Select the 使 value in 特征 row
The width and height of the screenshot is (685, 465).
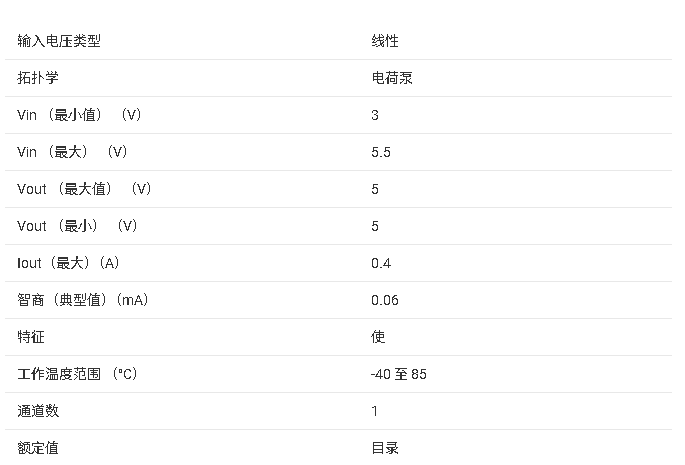coord(378,337)
